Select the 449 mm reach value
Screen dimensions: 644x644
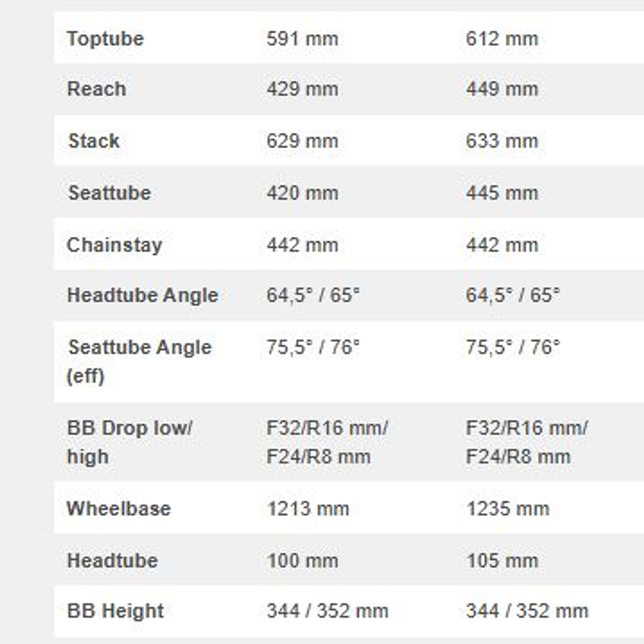[502, 90]
